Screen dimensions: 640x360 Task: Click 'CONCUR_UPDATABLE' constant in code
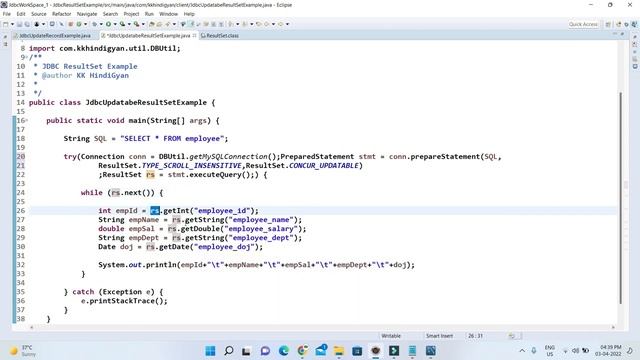(324, 165)
